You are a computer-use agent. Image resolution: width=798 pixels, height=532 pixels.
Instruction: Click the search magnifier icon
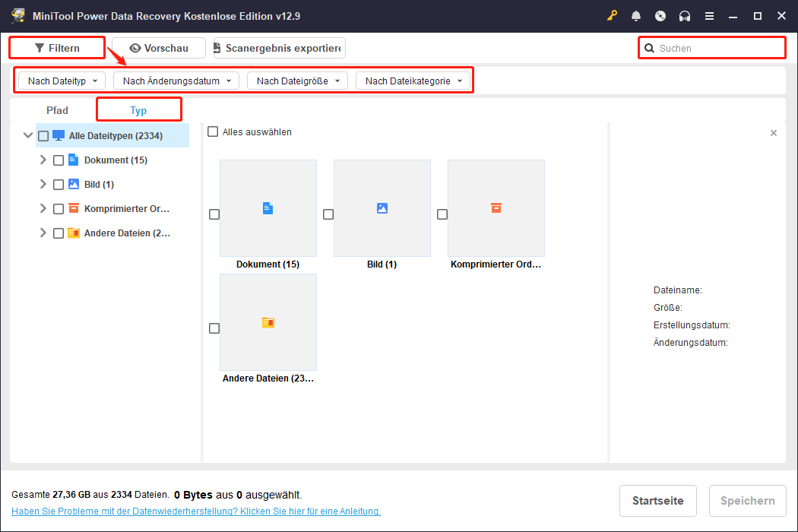[x=649, y=49]
